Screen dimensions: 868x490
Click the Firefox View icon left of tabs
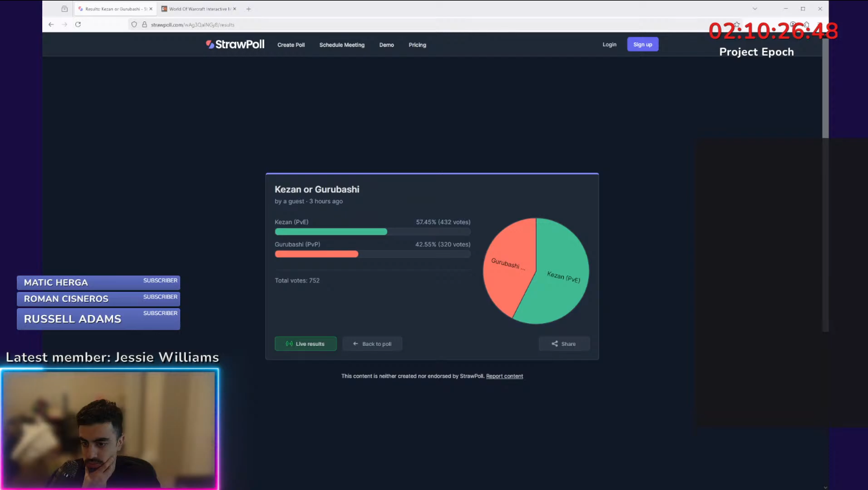coord(64,9)
